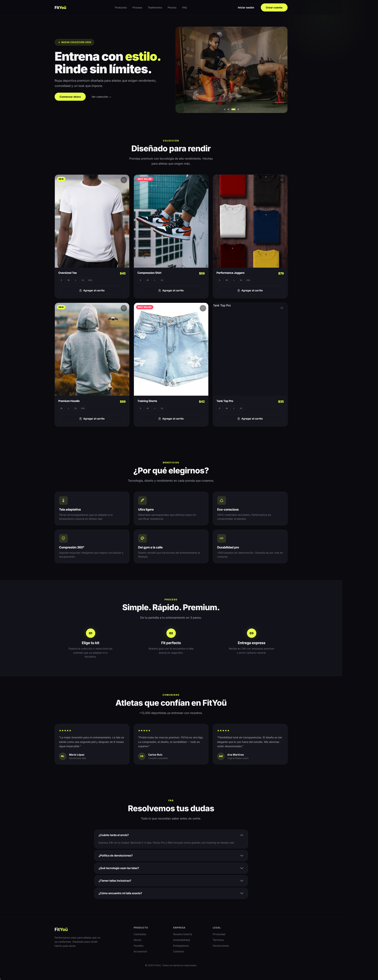This screenshot has width=378, height=980.
Task: Open the Compression Shirt sneaker product image
Action: pyautogui.click(x=171, y=221)
